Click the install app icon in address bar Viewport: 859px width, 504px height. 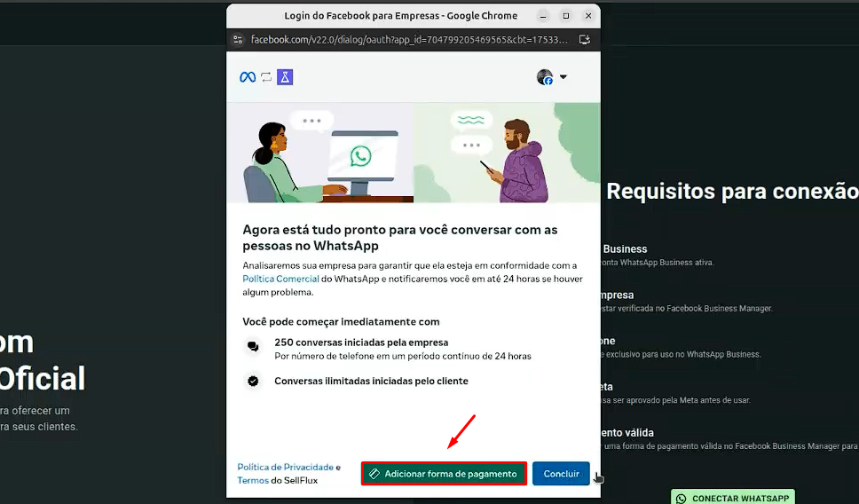tap(584, 39)
